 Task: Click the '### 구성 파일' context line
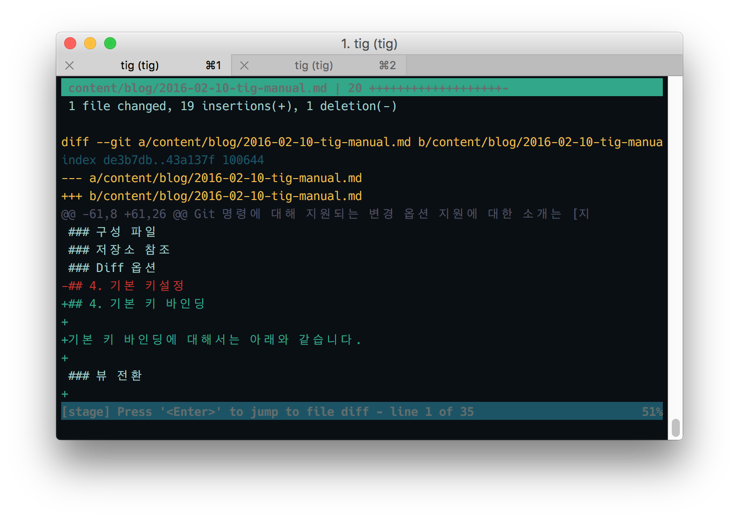(112, 231)
